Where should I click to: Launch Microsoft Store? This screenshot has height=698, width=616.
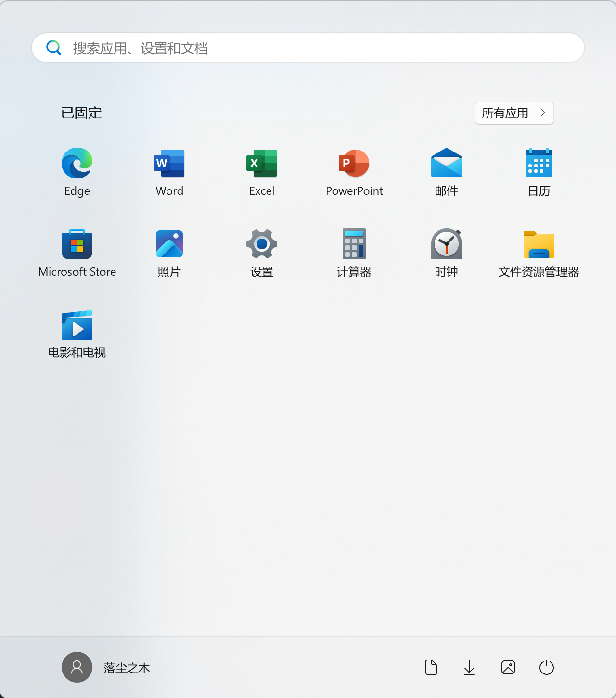(x=77, y=253)
